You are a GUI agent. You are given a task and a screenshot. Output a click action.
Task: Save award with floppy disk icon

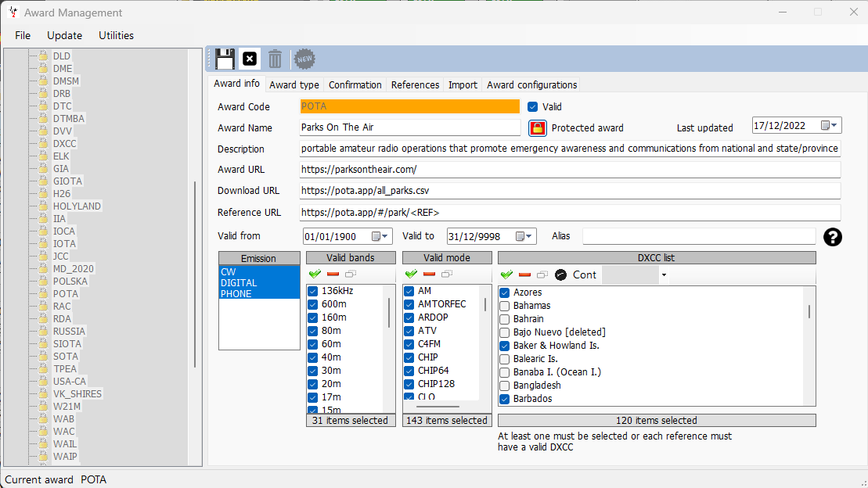click(x=225, y=59)
